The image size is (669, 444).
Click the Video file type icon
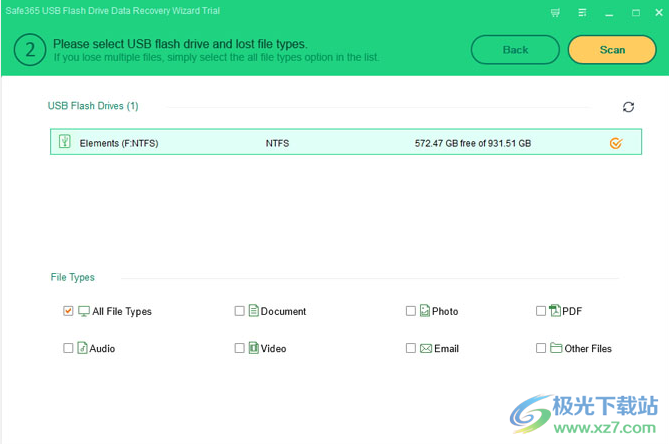(253, 348)
